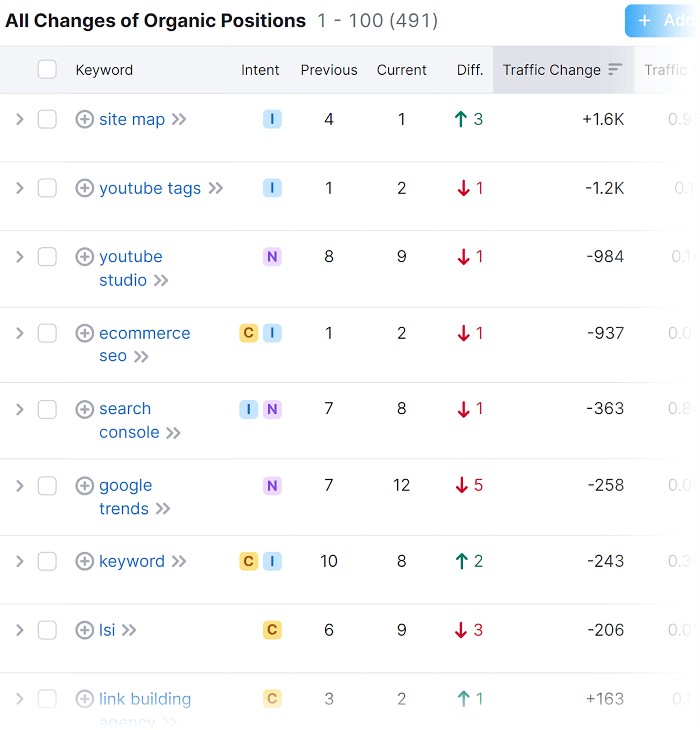Expand the lsi keyword row
This screenshot has height=730, width=700.
pos(20,630)
